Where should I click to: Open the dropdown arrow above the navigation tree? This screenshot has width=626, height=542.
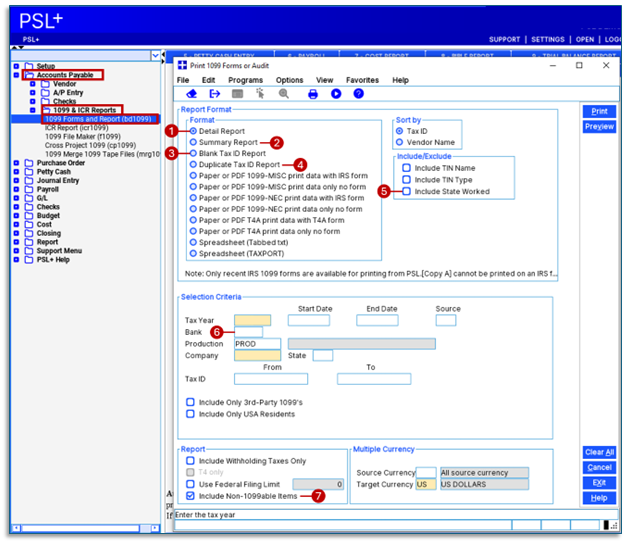coord(156,55)
